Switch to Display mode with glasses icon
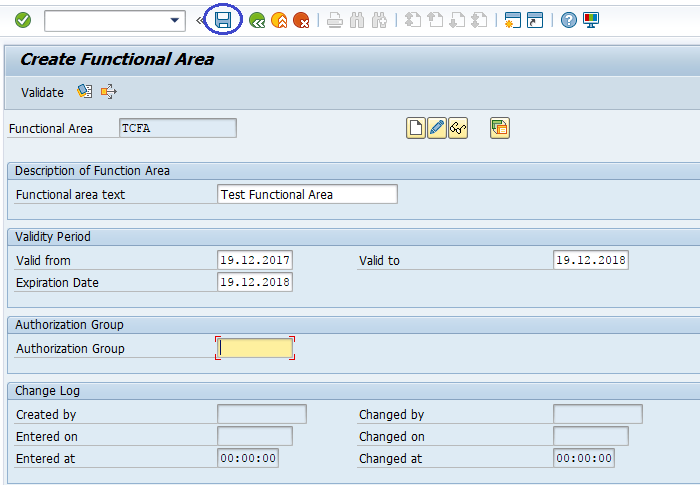 coord(458,128)
